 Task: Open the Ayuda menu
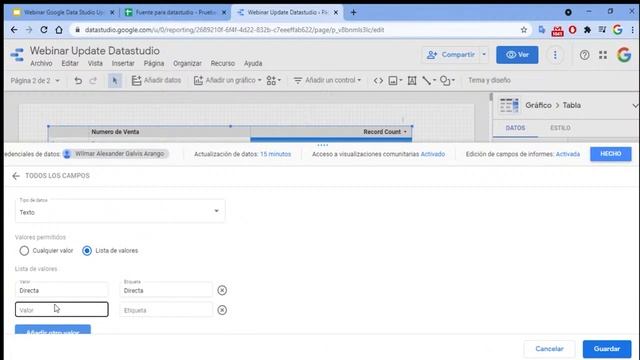(x=253, y=64)
